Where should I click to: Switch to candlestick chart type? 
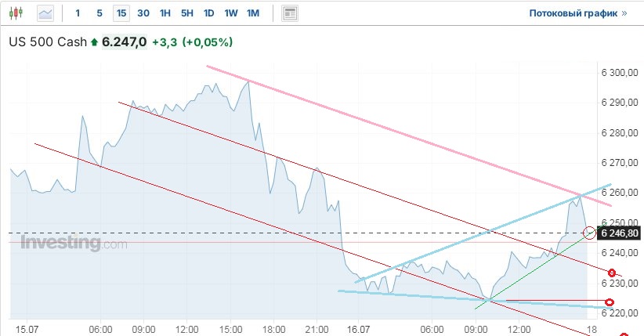point(17,13)
